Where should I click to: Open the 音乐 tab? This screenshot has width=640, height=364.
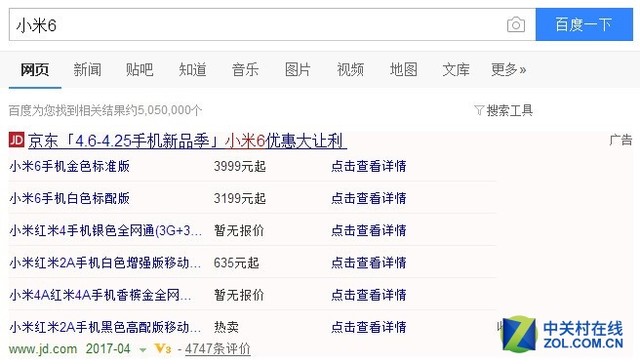pyautogui.click(x=245, y=69)
